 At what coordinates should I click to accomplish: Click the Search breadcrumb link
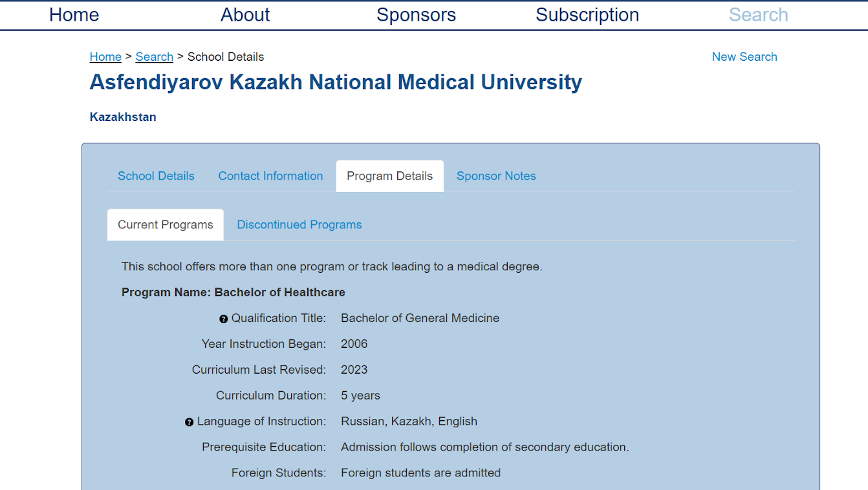pyautogui.click(x=155, y=57)
